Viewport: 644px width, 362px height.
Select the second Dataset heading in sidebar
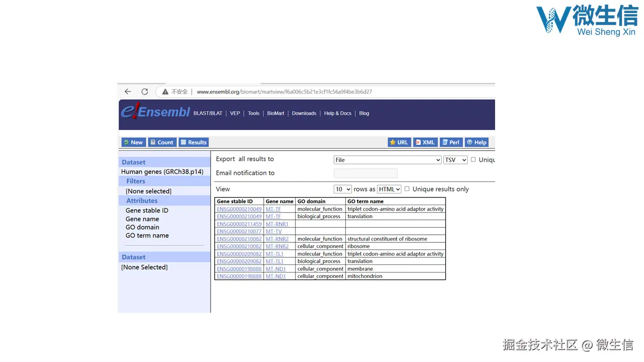(x=133, y=257)
